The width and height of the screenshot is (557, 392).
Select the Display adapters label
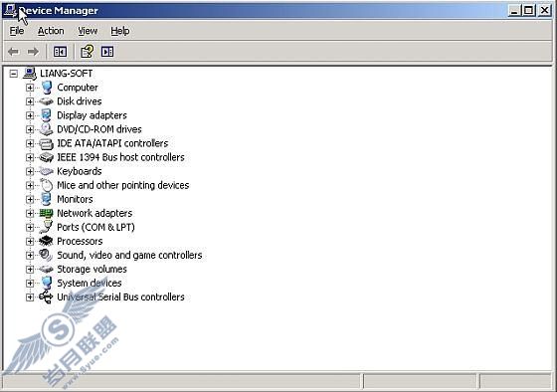(x=92, y=115)
